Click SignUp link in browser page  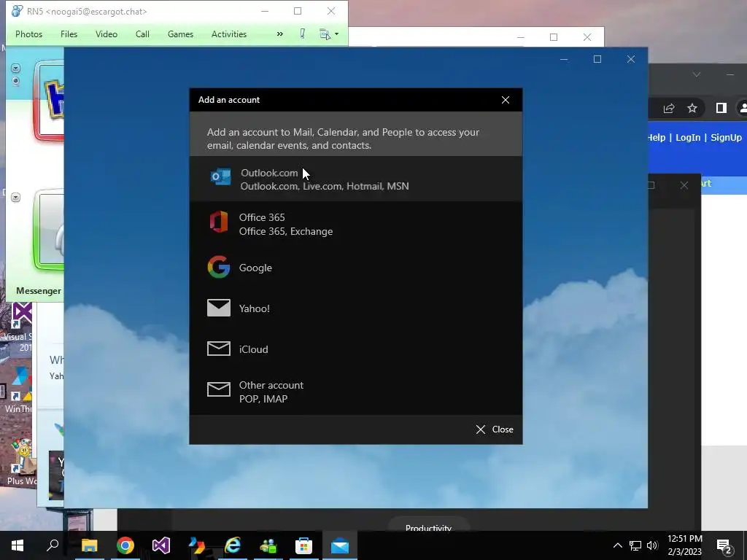click(726, 138)
